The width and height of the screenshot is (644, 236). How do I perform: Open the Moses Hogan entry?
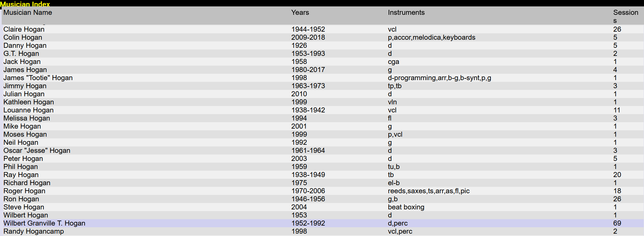(25, 134)
